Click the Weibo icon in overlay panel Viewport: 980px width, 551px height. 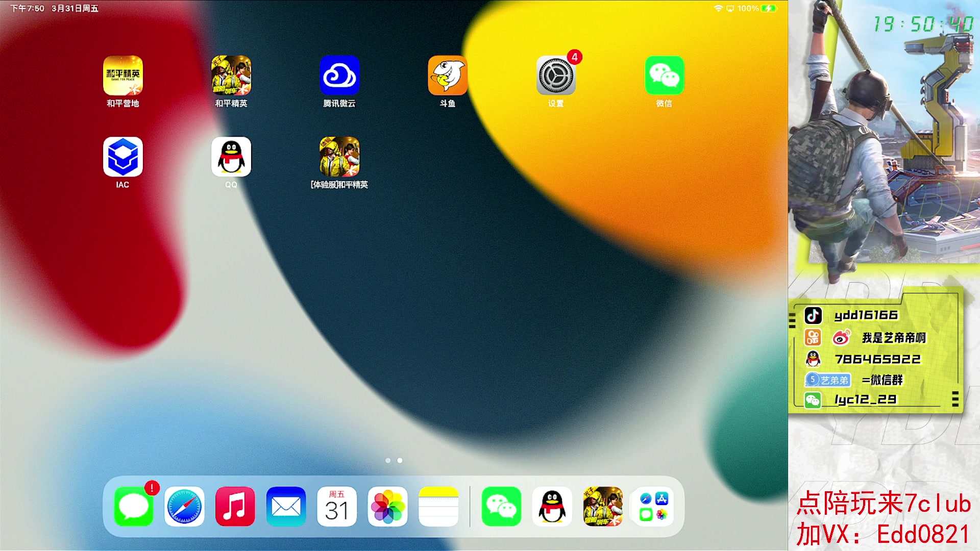841,337
